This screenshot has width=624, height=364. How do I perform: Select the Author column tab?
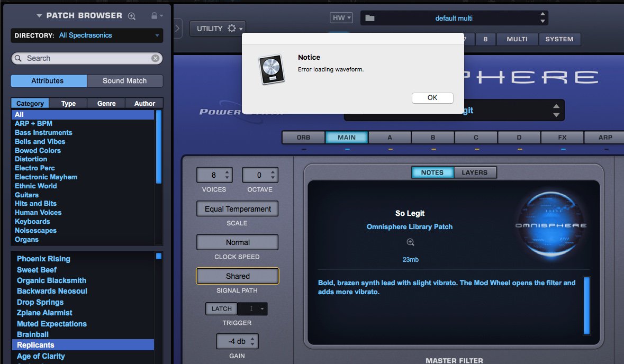[144, 103]
